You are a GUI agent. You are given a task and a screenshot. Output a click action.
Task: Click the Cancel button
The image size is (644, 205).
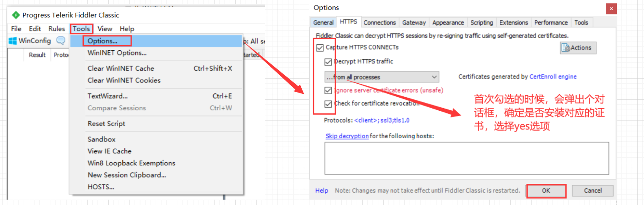593,191
